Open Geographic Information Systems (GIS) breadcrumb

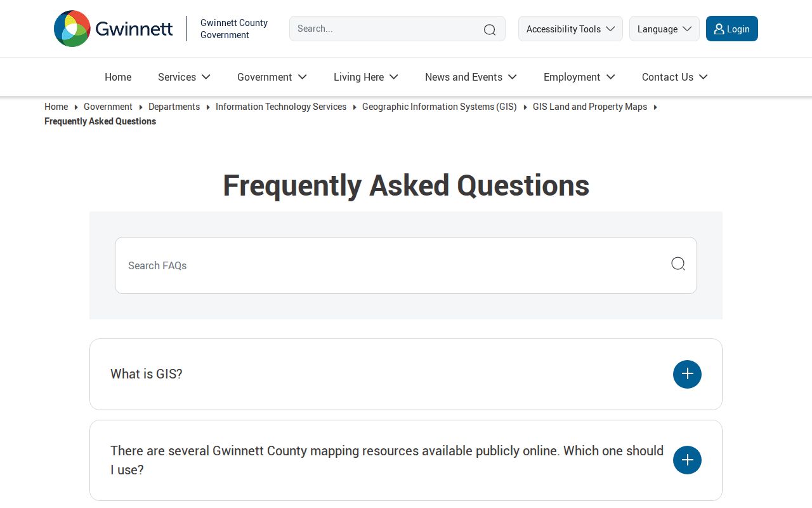tap(440, 107)
